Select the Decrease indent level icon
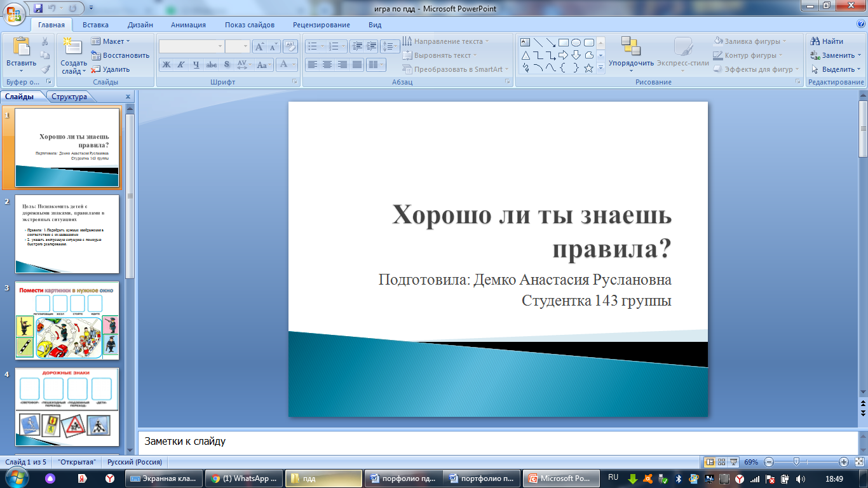 coord(356,46)
